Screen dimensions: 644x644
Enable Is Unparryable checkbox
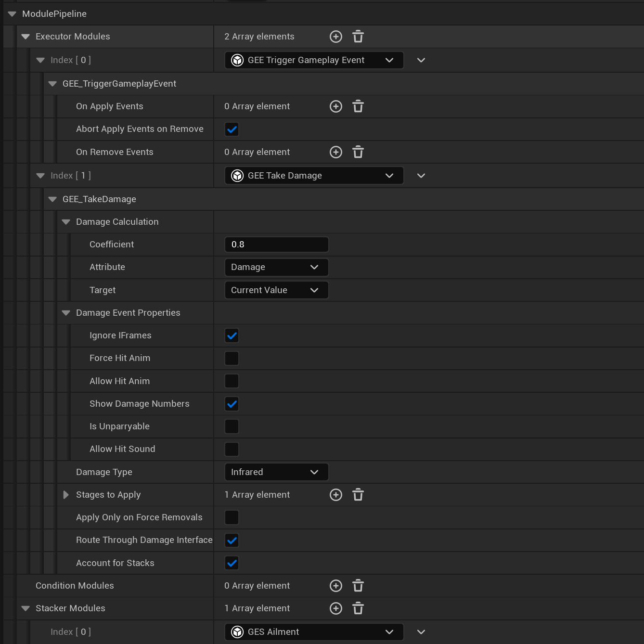(232, 426)
